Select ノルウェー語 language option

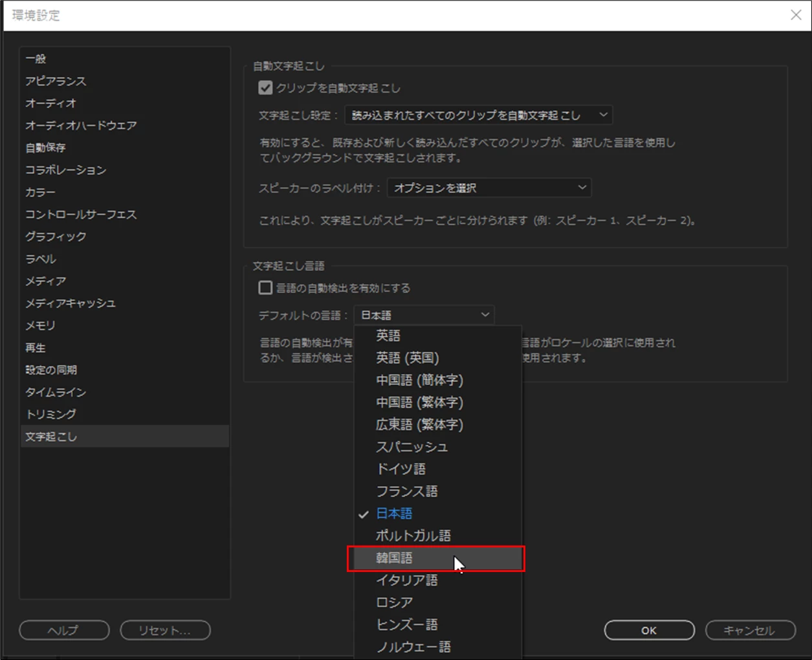click(x=438, y=647)
